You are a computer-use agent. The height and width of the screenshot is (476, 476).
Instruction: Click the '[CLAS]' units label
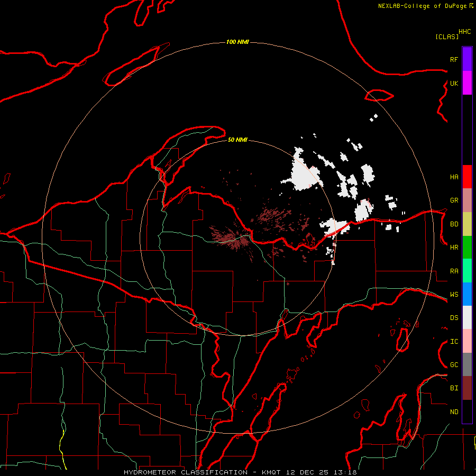coord(447,37)
